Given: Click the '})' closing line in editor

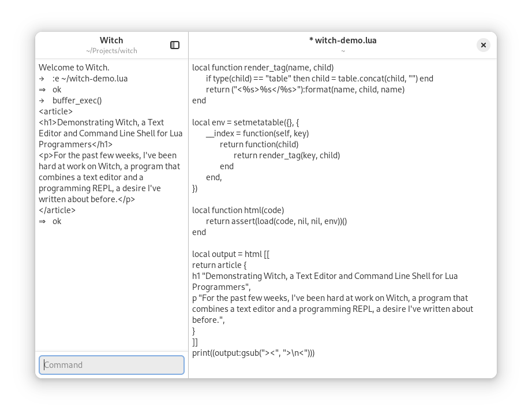Looking at the screenshot, I should click(x=195, y=188).
